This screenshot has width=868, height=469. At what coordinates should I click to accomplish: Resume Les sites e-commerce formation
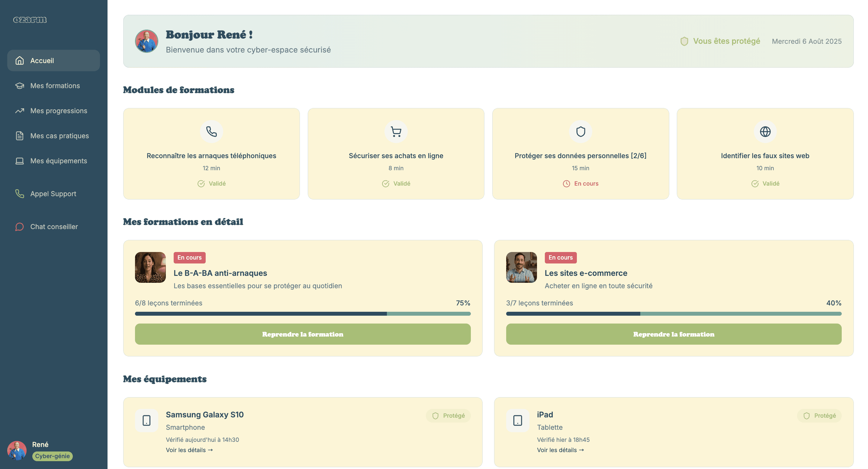pos(674,334)
